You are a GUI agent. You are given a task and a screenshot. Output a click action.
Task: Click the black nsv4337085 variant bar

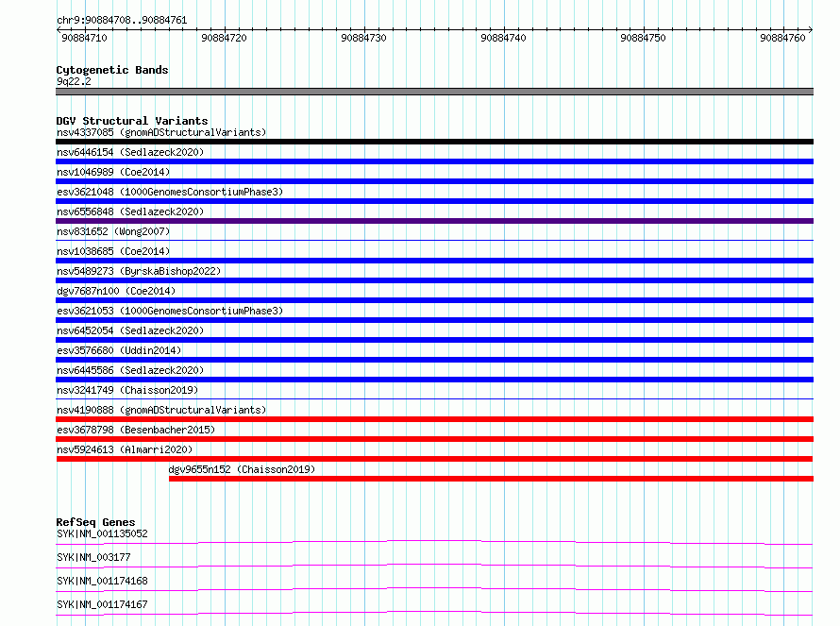coord(434,142)
